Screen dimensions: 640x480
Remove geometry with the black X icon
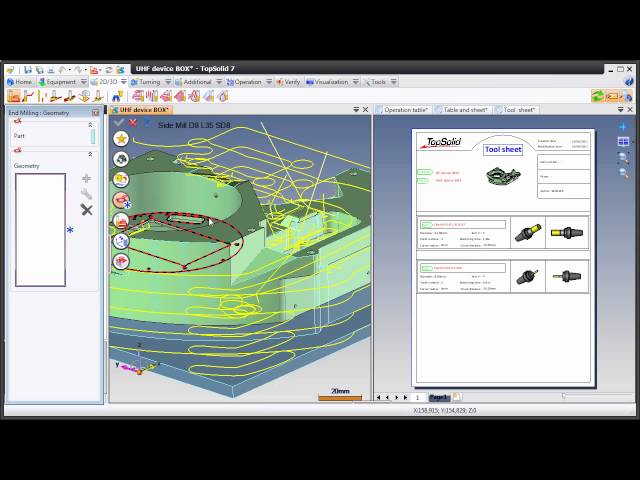tap(86, 210)
